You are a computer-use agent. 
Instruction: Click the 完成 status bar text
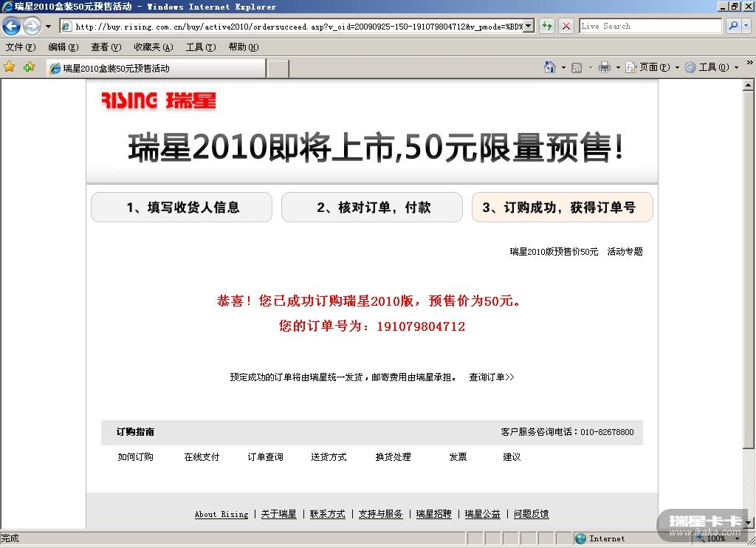pos(10,538)
